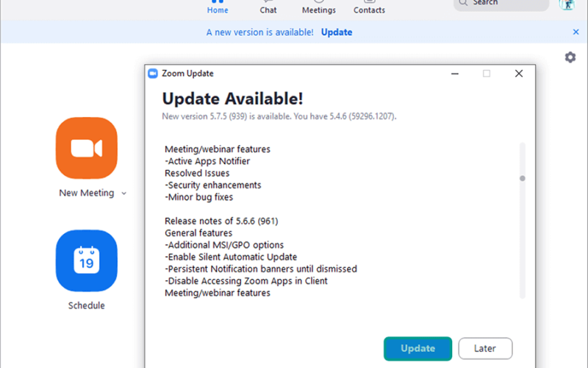Click the profile avatar picture in the top right
This screenshot has height=368, width=588.
[567, 4]
